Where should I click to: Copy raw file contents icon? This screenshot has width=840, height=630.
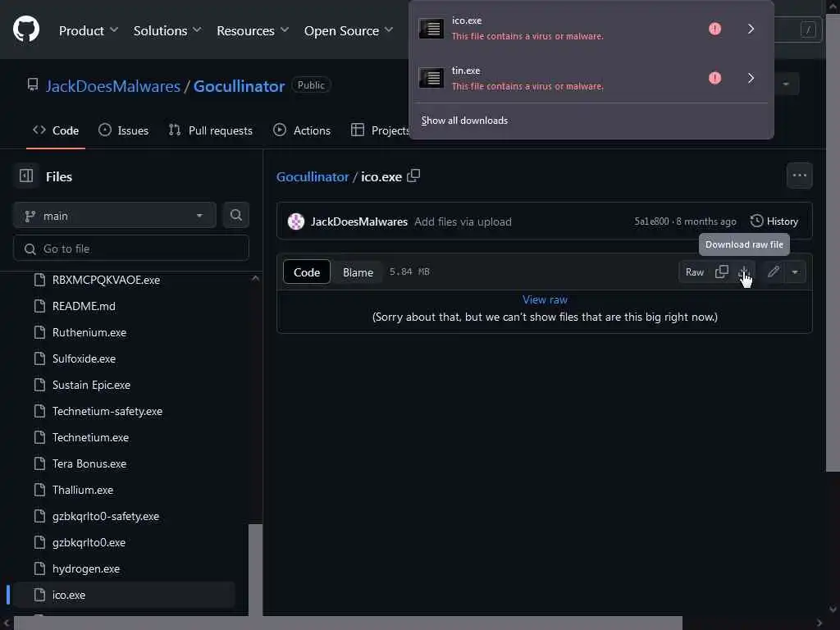tap(722, 272)
